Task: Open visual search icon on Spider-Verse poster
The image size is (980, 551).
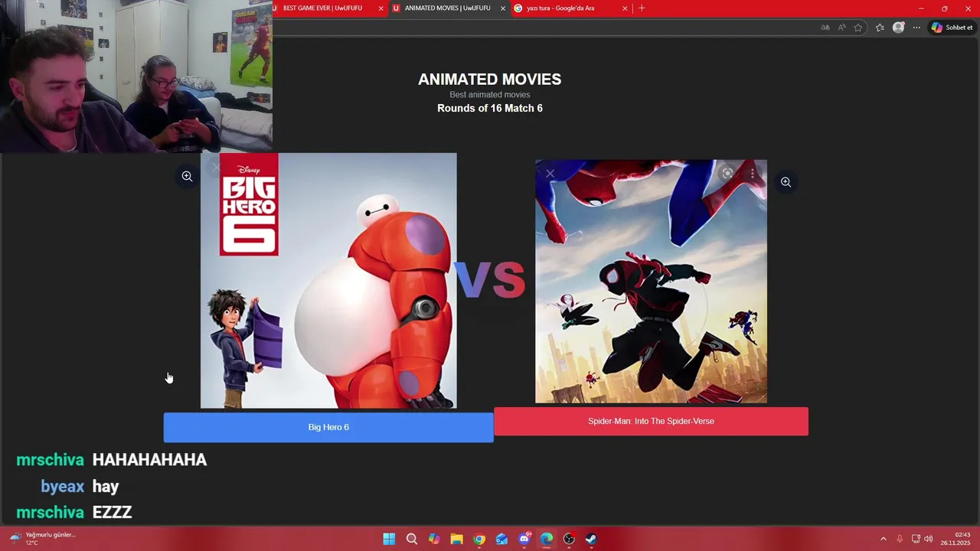Action: click(x=727, y=174)
